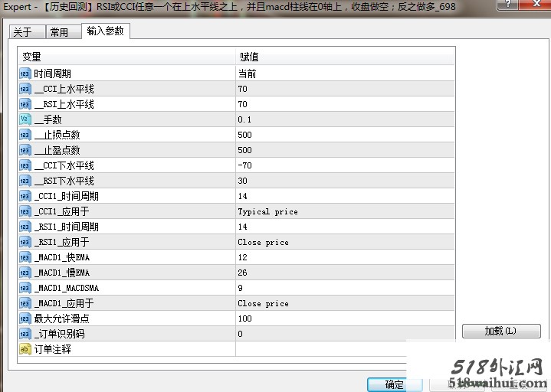Confirm with the 确定 button
The width and height of the screenshot is (551, 392).
(395, 384)
